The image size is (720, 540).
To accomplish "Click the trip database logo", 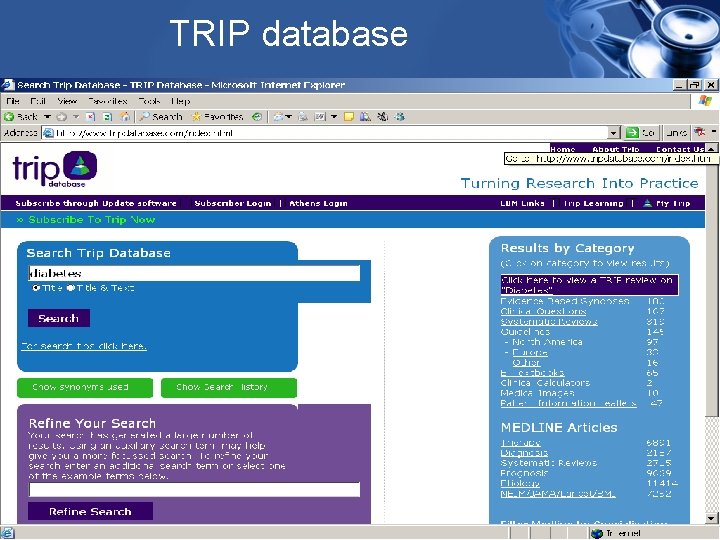I will pos(55,169).
